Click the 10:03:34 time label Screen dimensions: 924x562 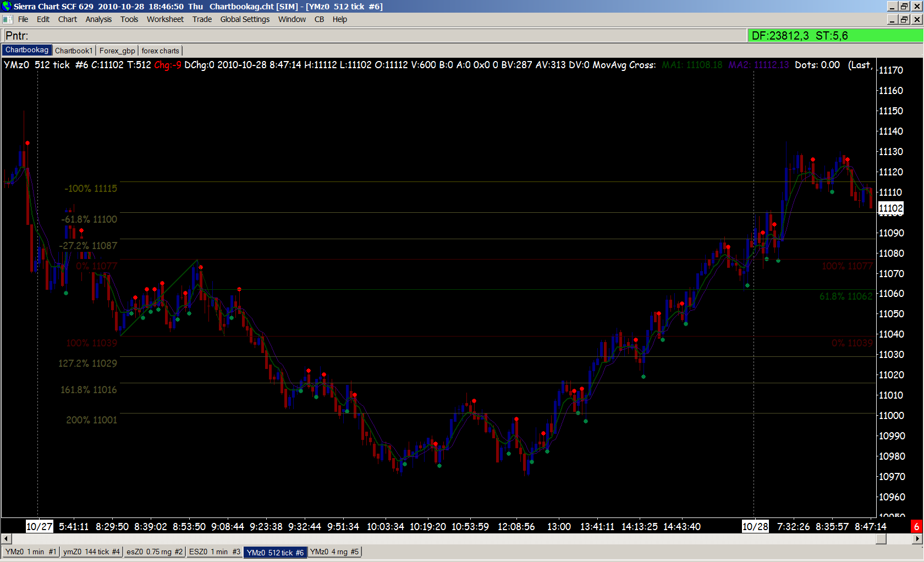point(386,527)
